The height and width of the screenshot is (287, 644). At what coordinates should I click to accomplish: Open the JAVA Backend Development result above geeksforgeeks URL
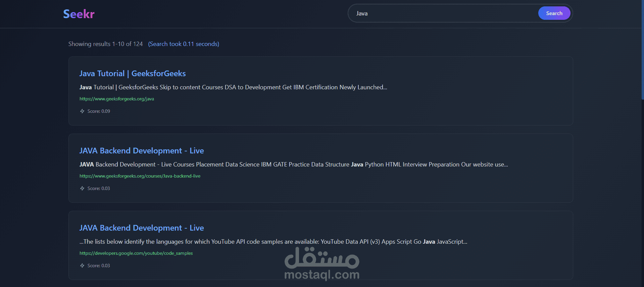(142, 151)
